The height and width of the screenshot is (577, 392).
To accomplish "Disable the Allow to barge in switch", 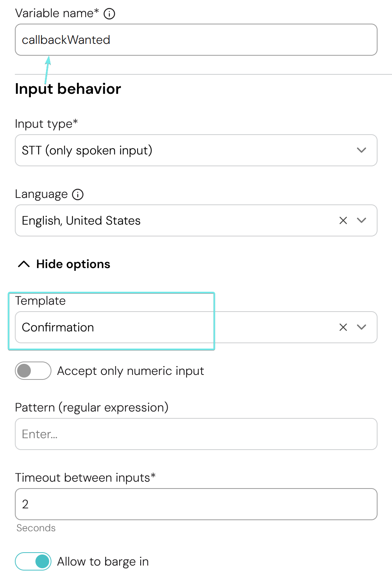I will click(33, 561).
